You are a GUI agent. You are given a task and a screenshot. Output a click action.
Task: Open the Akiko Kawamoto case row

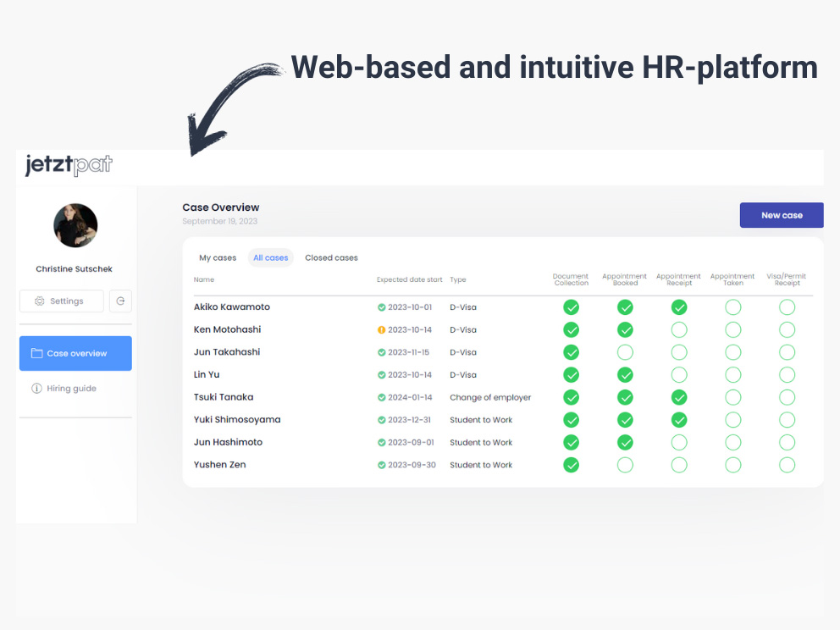(503, 307)
